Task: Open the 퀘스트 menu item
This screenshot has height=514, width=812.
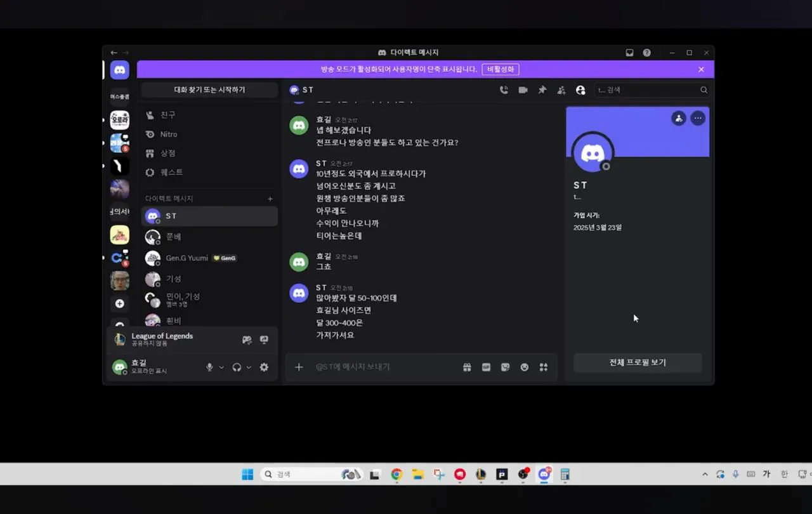Action: 209,172
